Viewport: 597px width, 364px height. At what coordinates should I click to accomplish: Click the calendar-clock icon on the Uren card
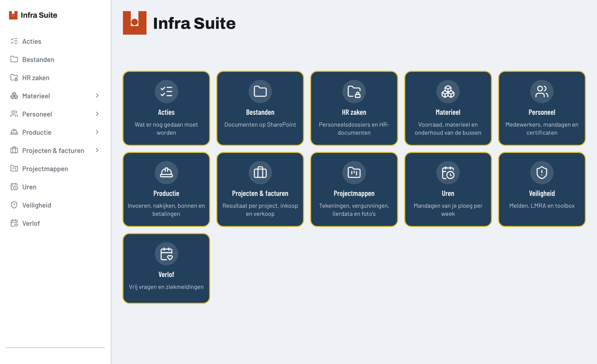point(448,172)
